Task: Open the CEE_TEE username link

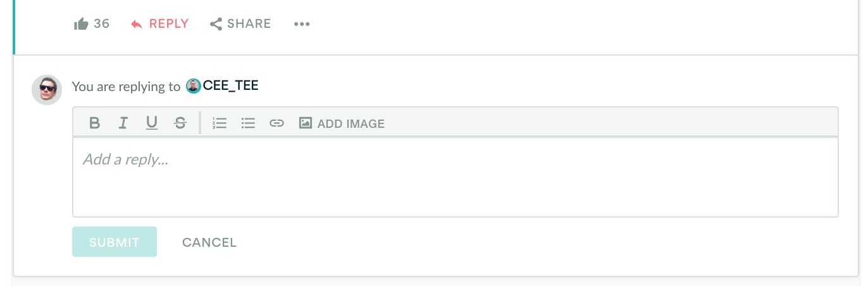Action: click(230, 86)
